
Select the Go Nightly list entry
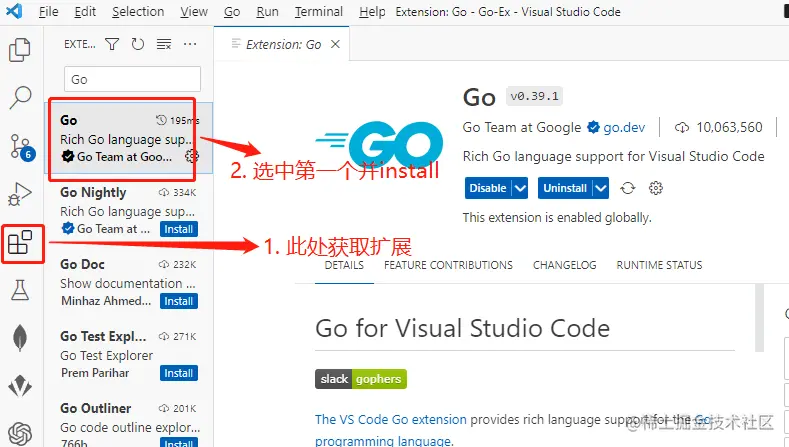coord(129,210)
